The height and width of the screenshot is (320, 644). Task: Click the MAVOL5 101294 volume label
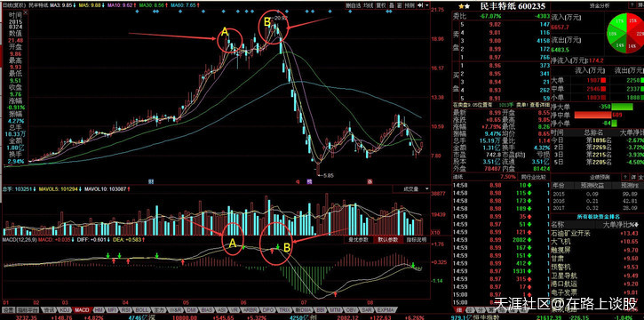pos(60,189)
